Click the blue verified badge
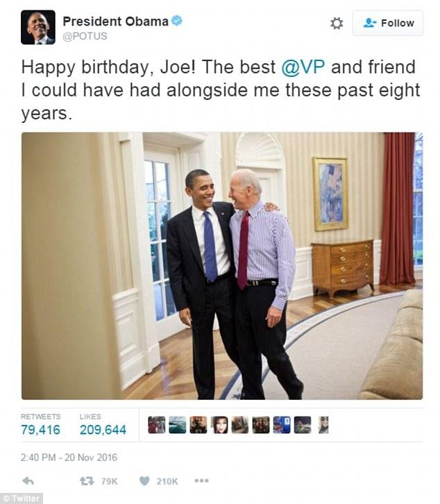The height and width of the screenshot is (504, 440). point(177,21)
